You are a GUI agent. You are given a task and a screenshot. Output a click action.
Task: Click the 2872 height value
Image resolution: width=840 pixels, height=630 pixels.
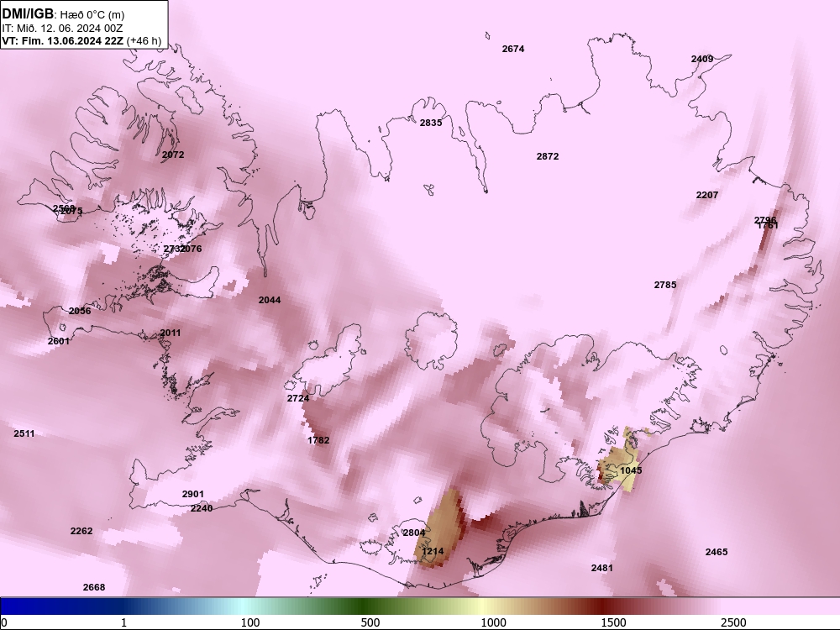tap(548, 156)
